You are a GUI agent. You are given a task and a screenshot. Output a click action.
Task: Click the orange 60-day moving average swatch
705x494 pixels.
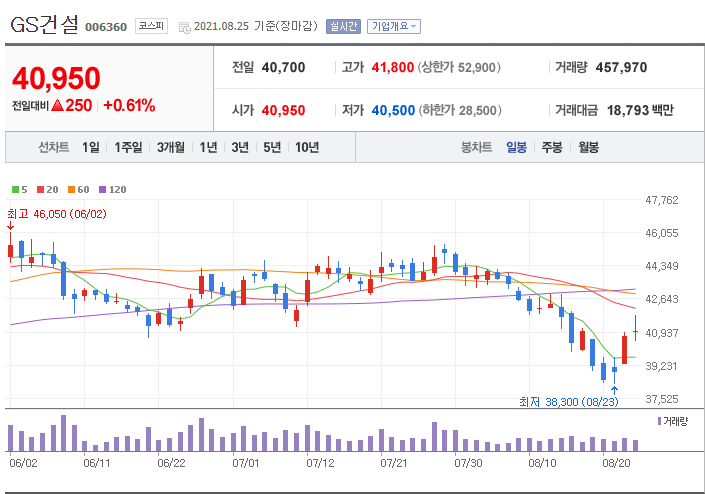[71, 190]
